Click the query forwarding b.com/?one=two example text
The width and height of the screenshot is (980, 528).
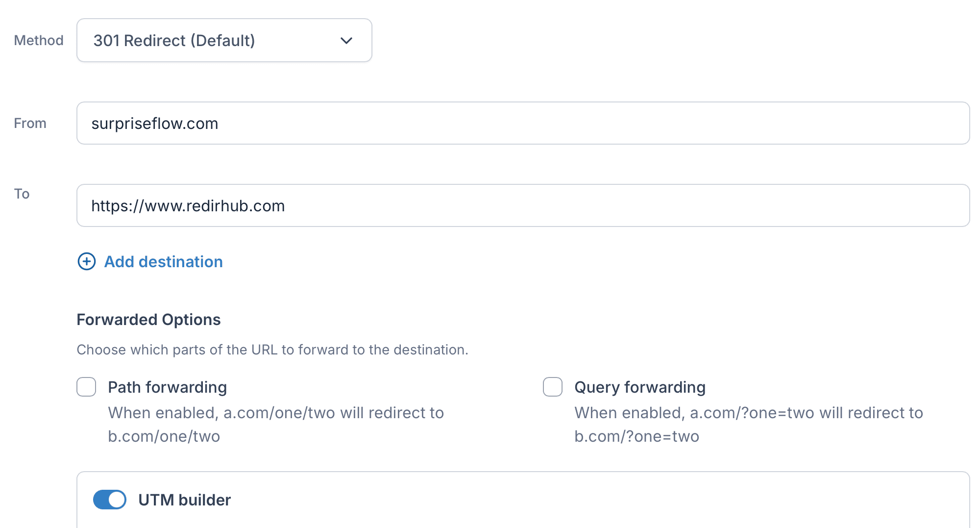[637, 436]
